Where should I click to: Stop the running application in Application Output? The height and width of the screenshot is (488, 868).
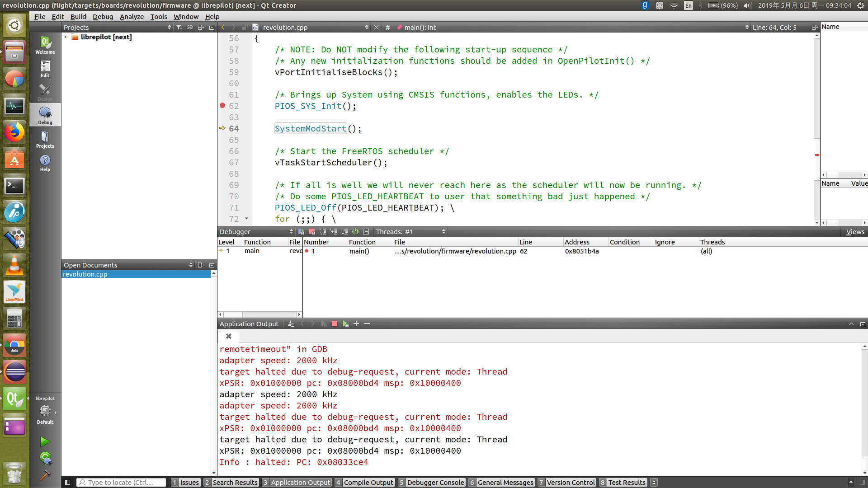point(335,324)
